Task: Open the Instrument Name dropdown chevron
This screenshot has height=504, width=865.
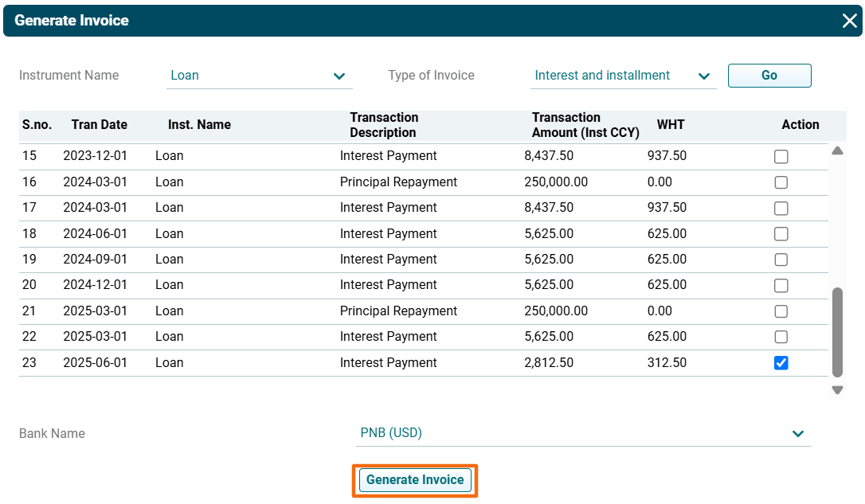Action: point(340,76)
